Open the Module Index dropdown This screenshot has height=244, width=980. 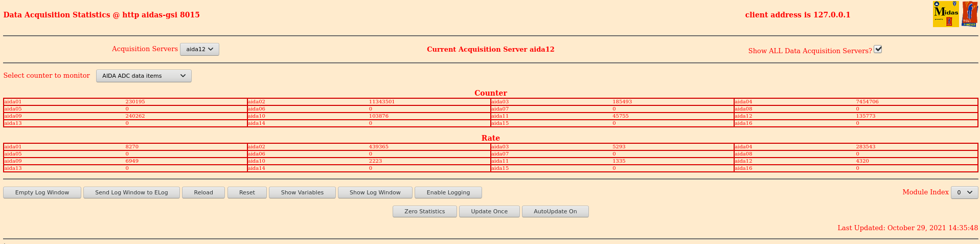964,193
